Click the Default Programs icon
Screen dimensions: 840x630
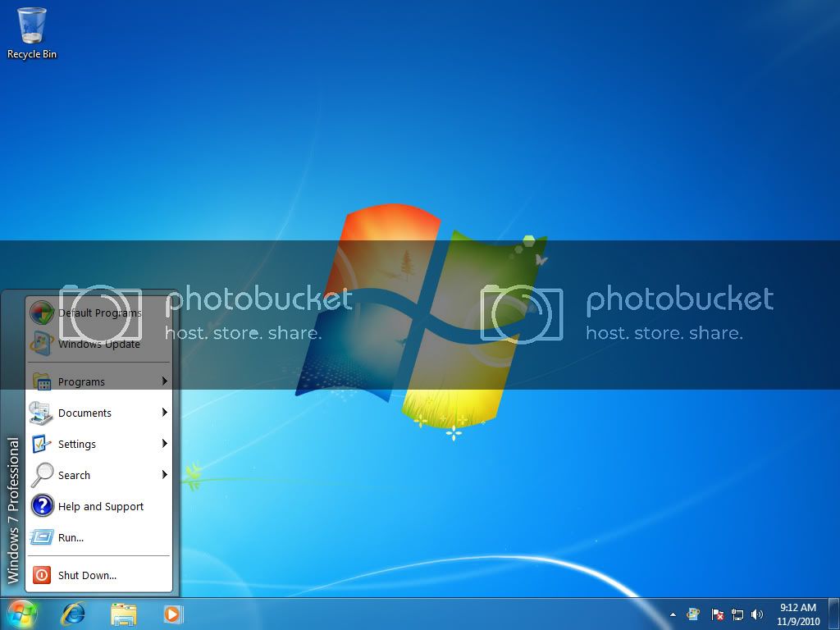[x=41, y=313]
